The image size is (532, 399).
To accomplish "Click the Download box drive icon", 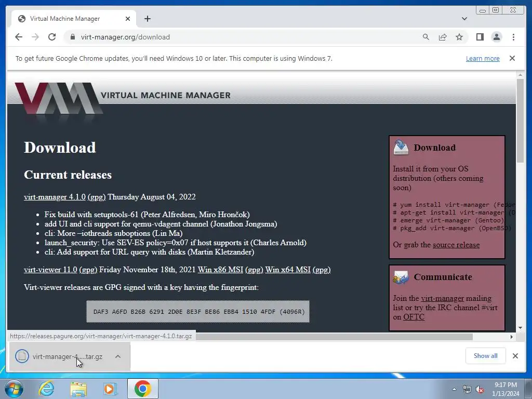I will (x=401, y=148).
